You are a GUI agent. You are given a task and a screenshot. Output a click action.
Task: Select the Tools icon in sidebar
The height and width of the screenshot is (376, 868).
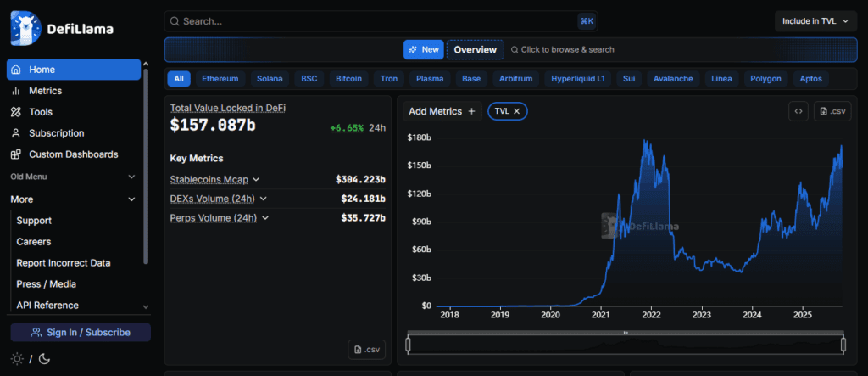(16, 112)
